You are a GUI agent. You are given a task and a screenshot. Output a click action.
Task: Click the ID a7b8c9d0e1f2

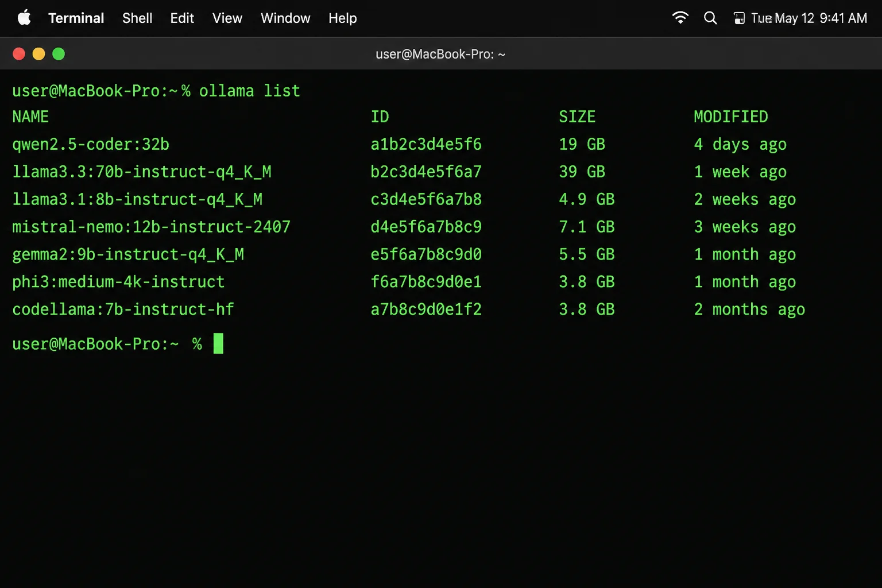point(426,310)
